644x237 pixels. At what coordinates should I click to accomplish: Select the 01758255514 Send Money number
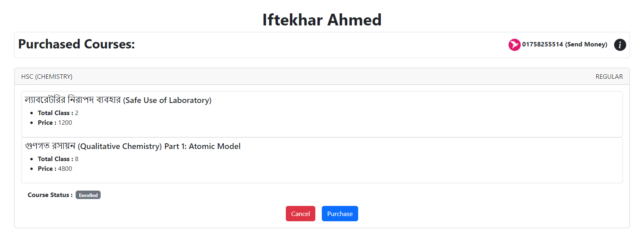pos(564,44)
